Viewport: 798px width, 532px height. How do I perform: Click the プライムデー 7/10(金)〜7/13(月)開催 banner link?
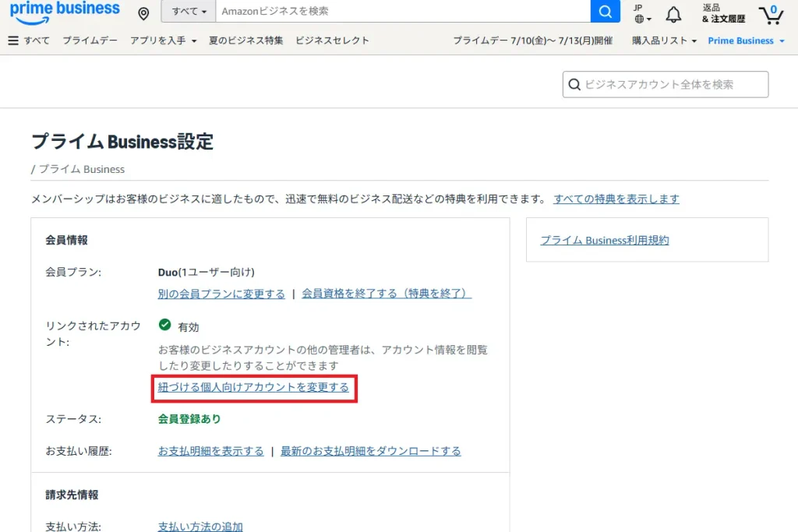tap(533, 41)
